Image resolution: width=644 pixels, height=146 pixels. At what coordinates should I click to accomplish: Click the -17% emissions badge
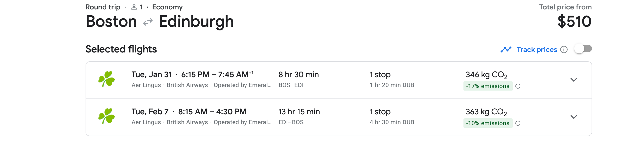click(x=487, y=86)
